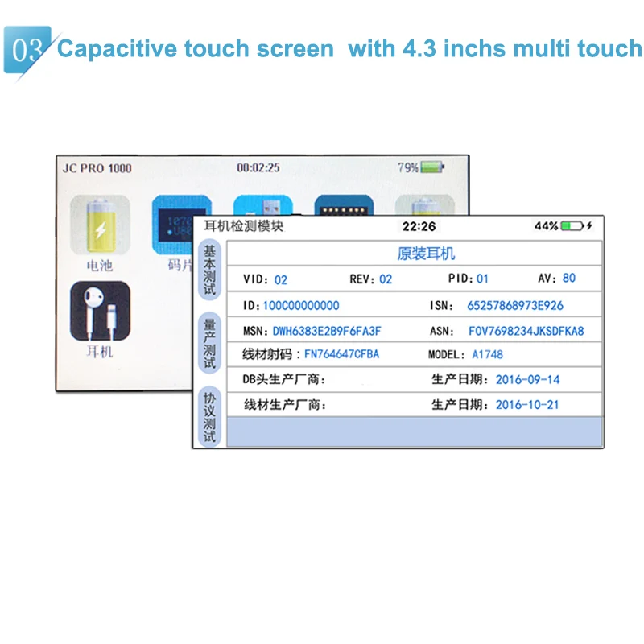Viewport: 644px width, 644px height.
Task: Click the 22:26 clock in the headphone window
Action: [x=419, y=226]
